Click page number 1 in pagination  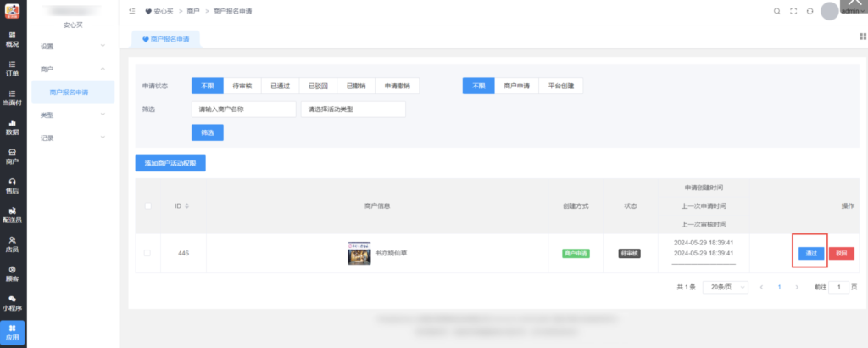click(780, 287)
